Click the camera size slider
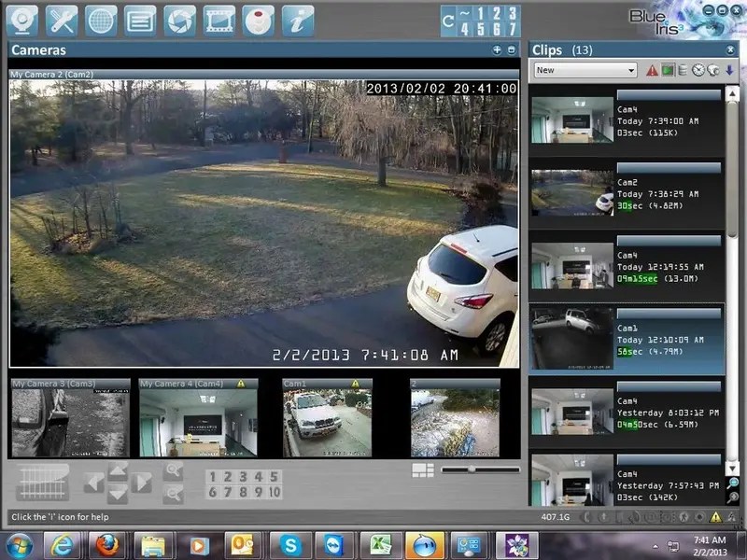Screen dimensions: 747x560 [480, 470]
